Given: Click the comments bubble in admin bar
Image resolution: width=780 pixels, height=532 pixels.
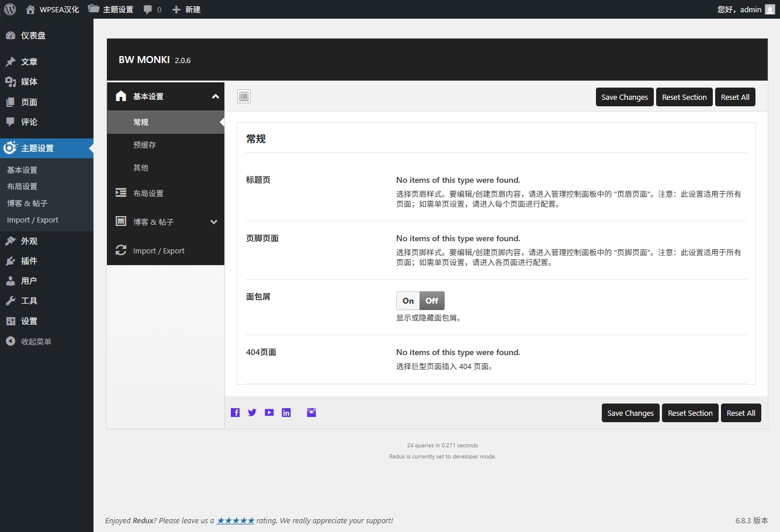Looking at the screenshot, I should pos(152,9).
